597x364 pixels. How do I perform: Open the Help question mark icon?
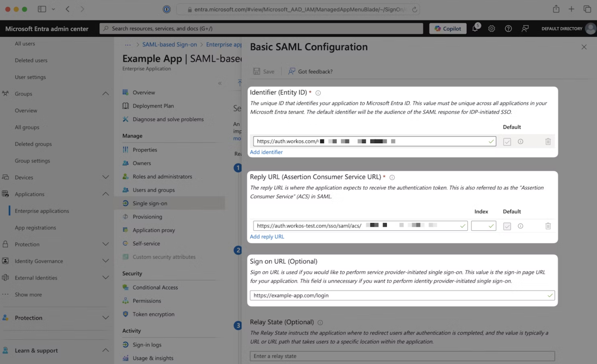(x=508, y=28)
